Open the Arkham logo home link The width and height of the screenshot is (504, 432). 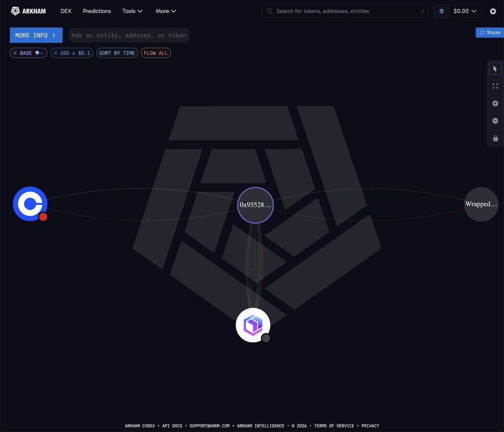pyautogui.click(x=29, y=11)
